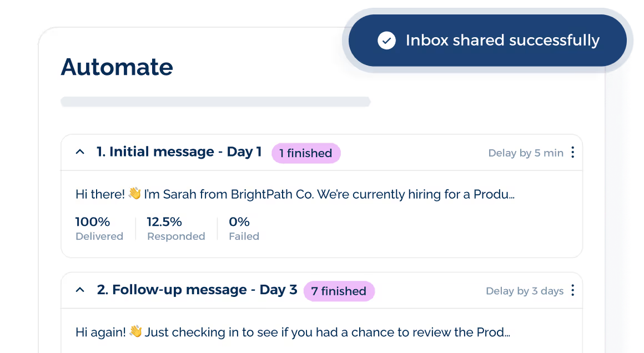
Task: Collapse the Follow-up message - Day 3 step
Action: pos(79,289)
